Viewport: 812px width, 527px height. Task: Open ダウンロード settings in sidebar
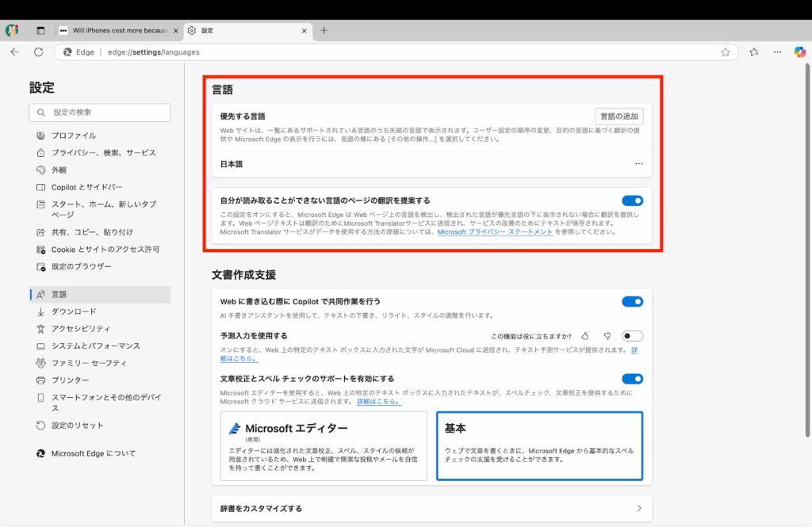pyautogui.click(x=74, y=311)
